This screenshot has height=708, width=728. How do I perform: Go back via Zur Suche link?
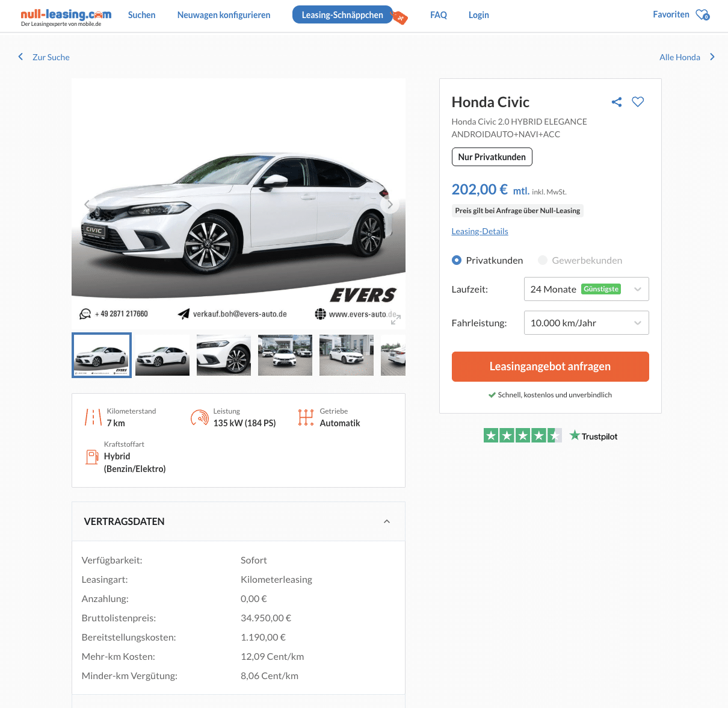pyautogui.click(x=51, y=57)
